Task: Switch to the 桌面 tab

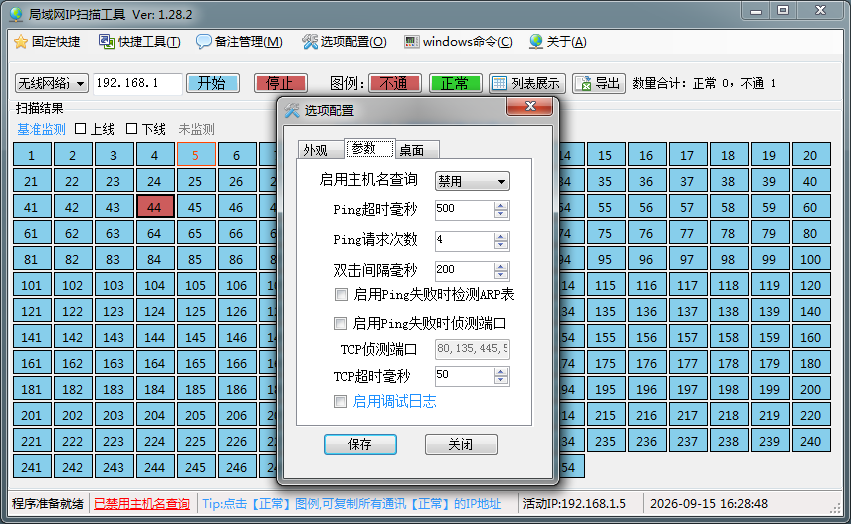Action: coord(417,150)
